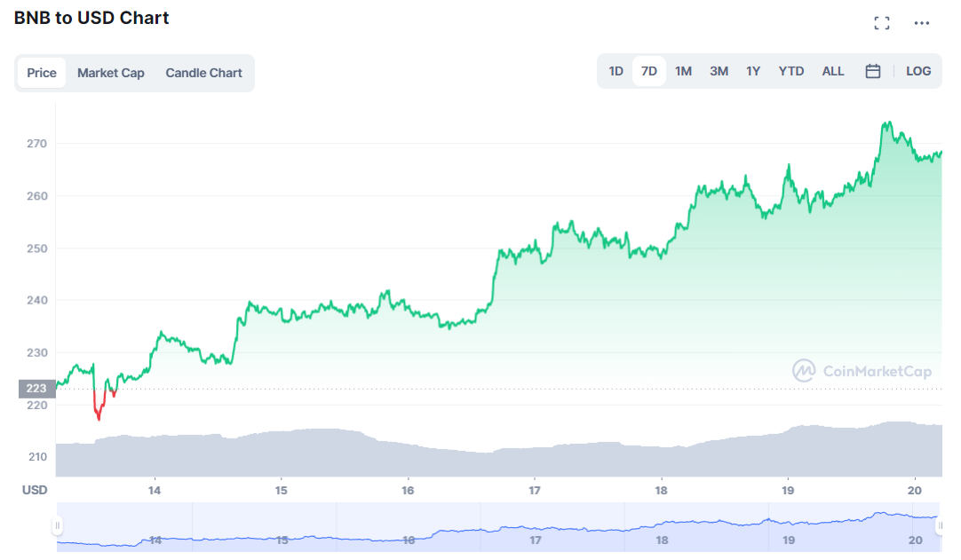
Task: Open the three-dot more options menu
Action: tap(921, 23)
